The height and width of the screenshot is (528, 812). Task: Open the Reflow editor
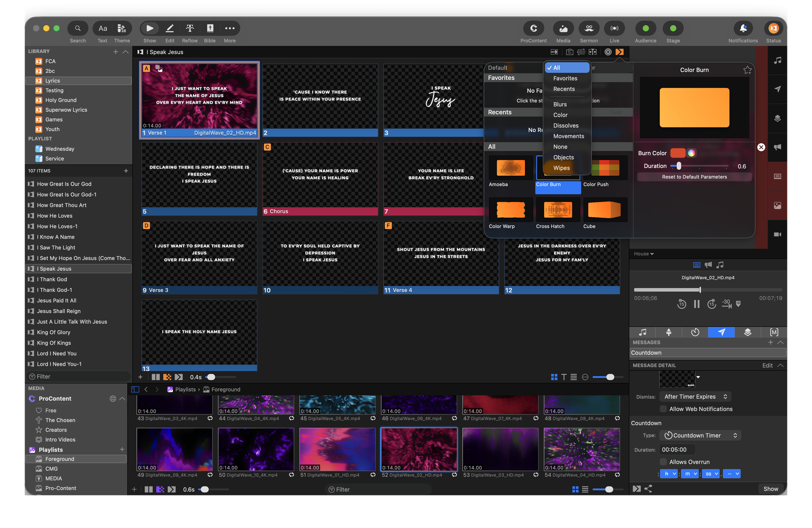[190, 29]
